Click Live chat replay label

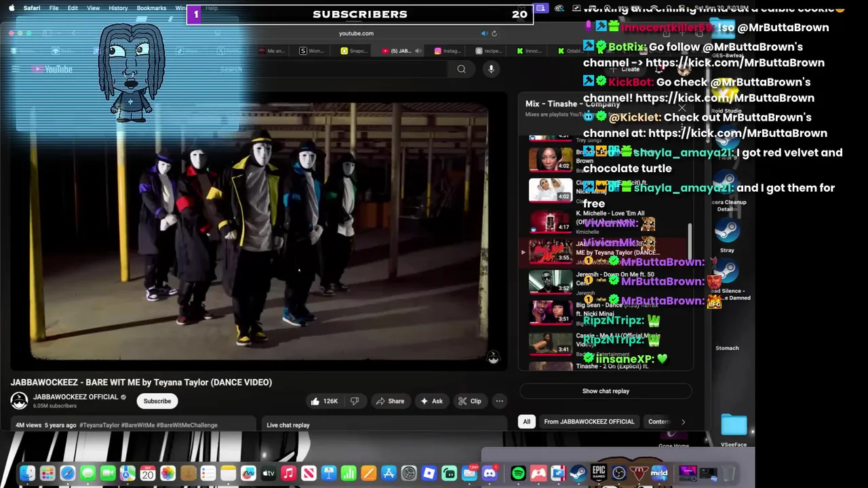pyautogui.click(x=288, y=425)
